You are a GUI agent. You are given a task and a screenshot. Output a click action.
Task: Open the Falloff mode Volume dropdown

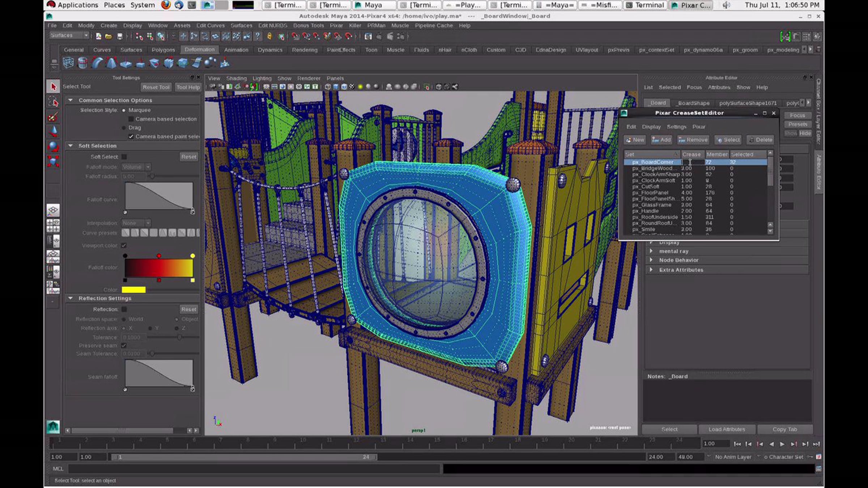point(136,167)
